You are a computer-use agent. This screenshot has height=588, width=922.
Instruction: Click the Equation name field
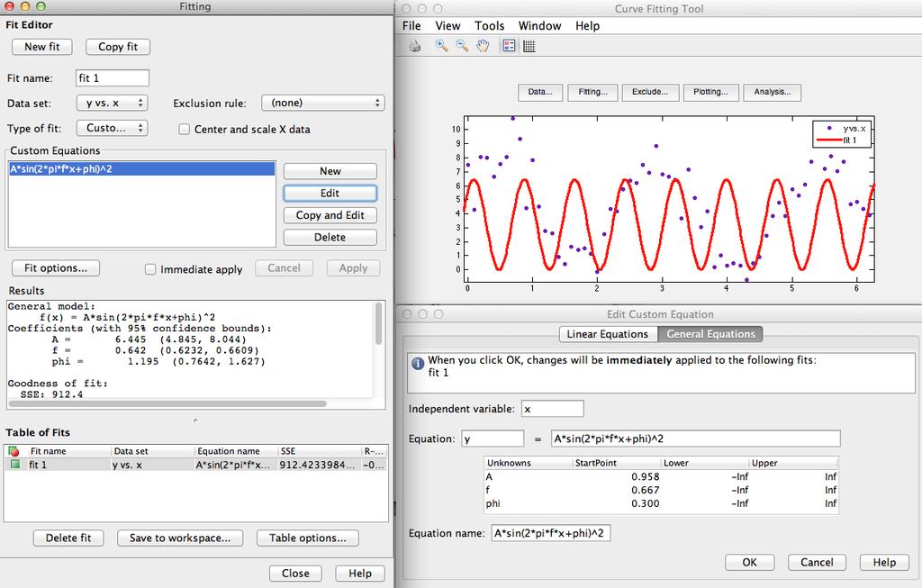point(551,534)
